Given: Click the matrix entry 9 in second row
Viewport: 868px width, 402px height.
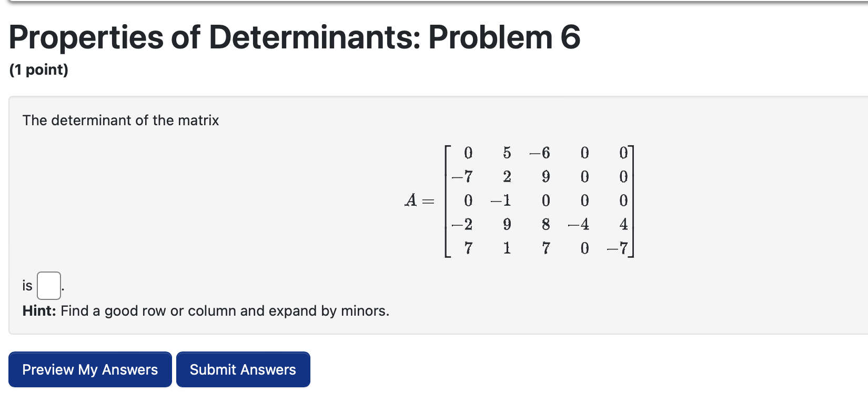Looking at the screenshot, I should [546, 176].
